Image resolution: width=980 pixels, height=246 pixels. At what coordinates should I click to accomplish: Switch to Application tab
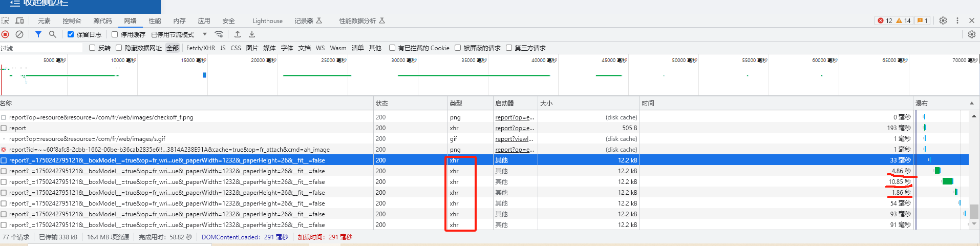pos(204,20)
